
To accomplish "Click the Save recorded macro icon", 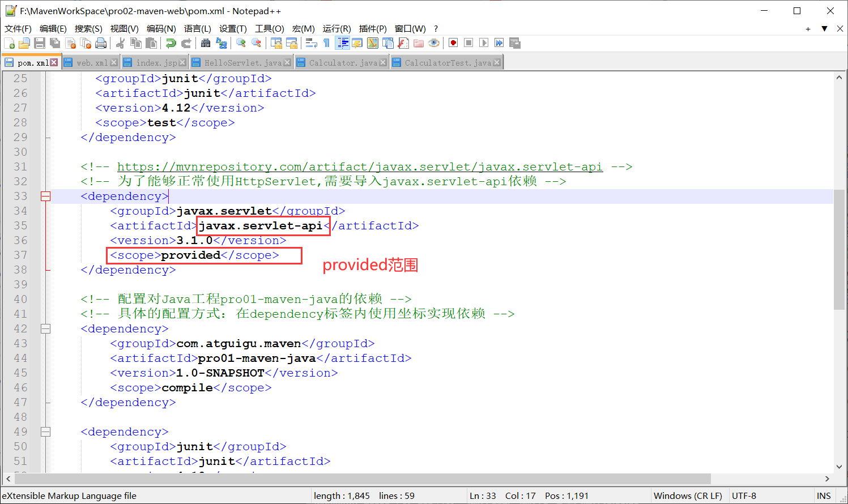I will (x=514, y=43).
